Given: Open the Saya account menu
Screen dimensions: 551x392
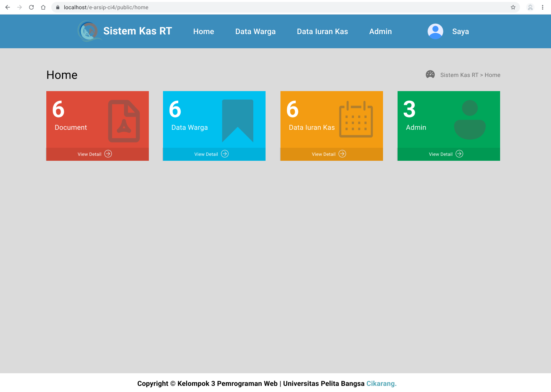Looking at the screenshot, I should click(x=460, y=31).
